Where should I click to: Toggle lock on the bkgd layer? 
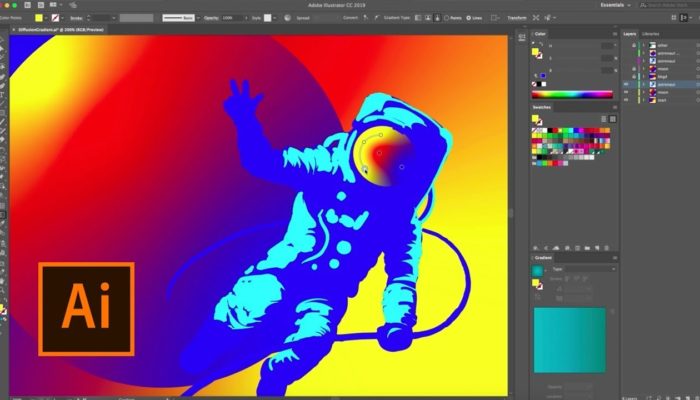[x=634, y=76]
